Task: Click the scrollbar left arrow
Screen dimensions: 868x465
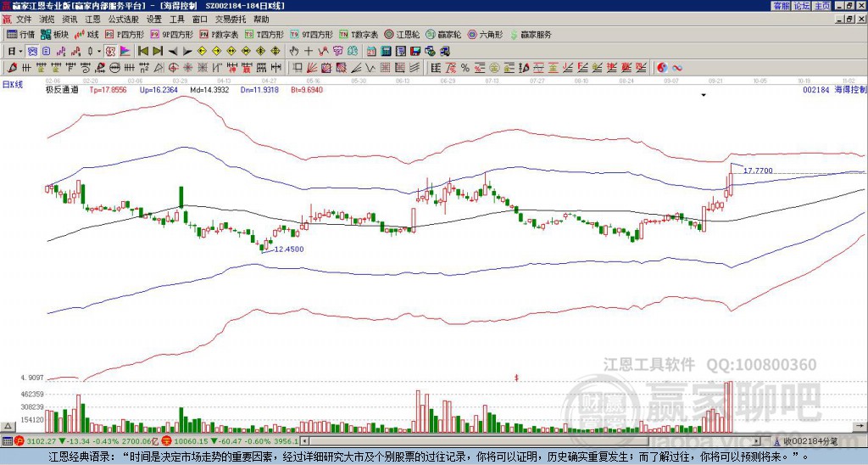Action: click(x=304, y=441)
